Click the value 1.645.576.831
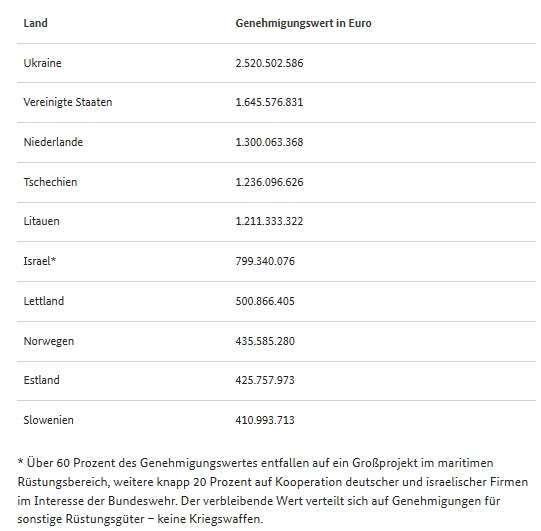This screenshot has height=531, width=541. [269, 102]
